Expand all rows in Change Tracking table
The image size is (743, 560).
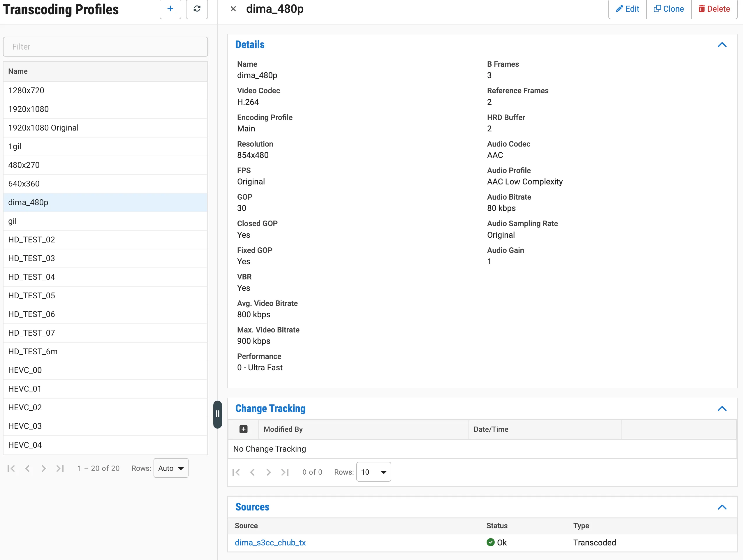coord(244,429)
